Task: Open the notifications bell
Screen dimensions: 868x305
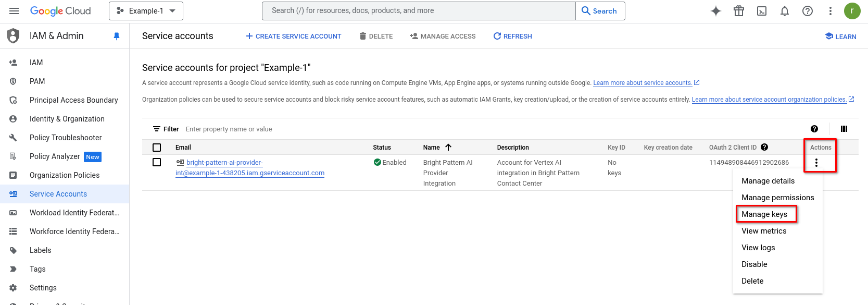Action: (785, 11)
